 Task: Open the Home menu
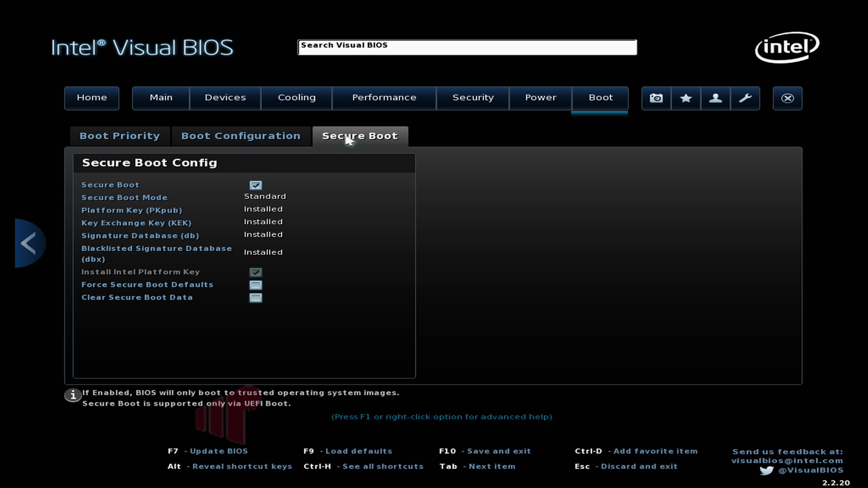coord(92,98)
